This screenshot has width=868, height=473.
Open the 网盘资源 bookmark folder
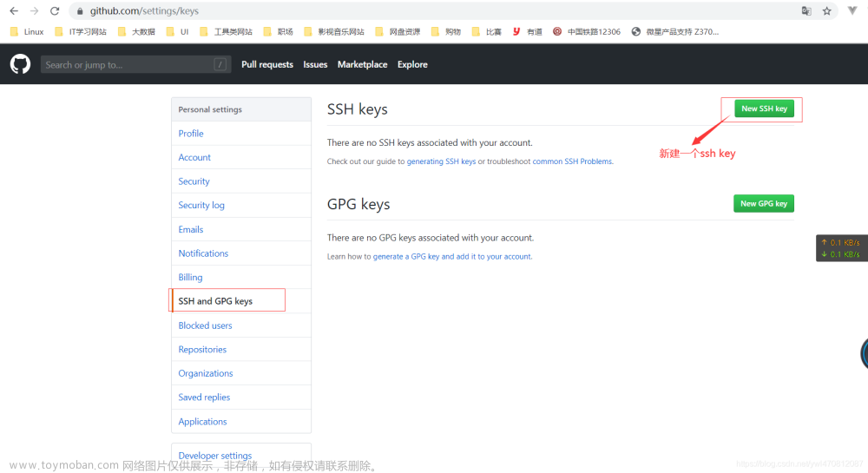pyautogui.click(x=398, y=32)
